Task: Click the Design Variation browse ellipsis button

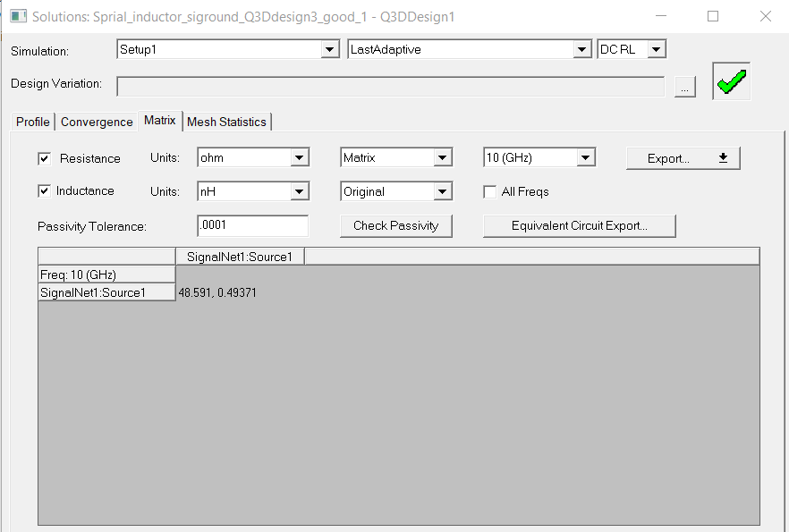Action: [685, 87]
